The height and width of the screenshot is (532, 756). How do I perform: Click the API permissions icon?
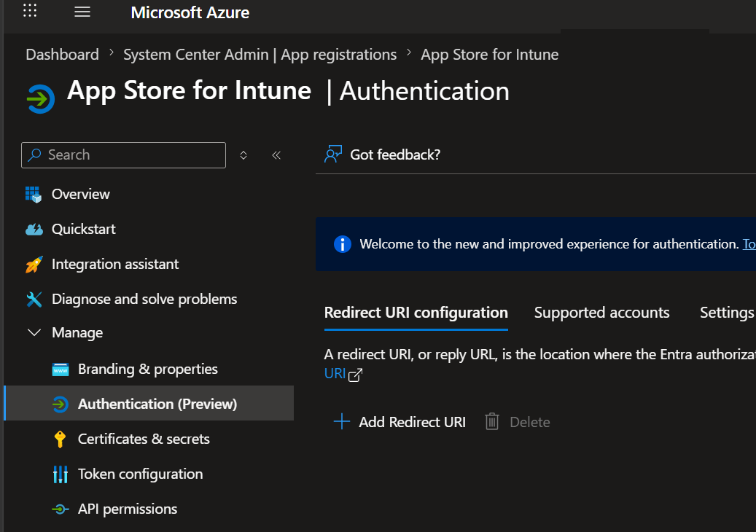click(x=61, y=509)
